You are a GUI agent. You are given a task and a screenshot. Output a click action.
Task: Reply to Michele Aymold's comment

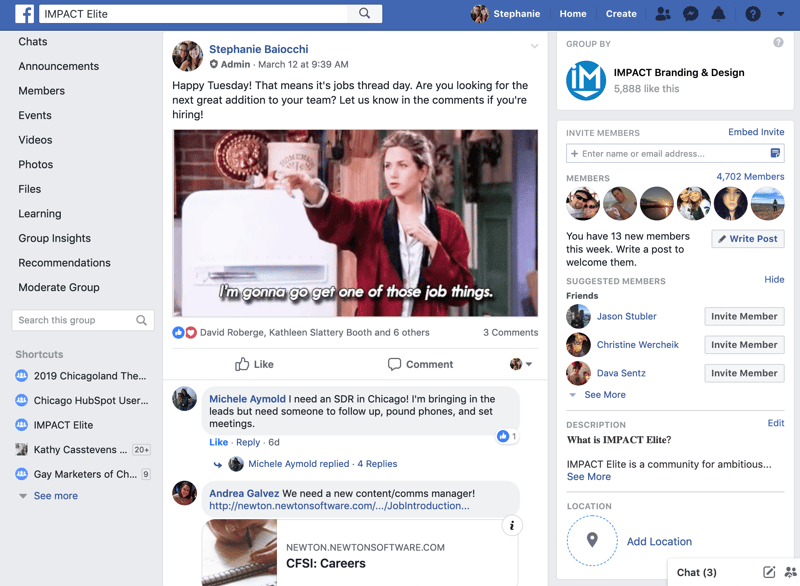coord(248,442)
